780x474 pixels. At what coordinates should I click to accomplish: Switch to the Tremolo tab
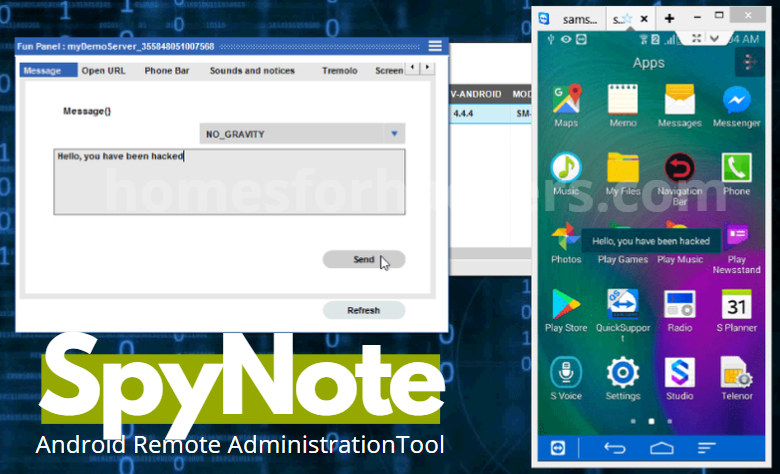coord(339,70)
